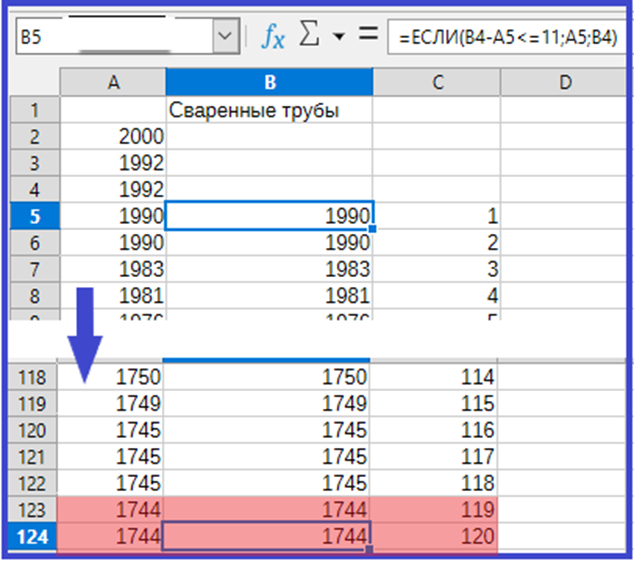
Task: Select row 124 header
Action: (x=34, y=537)
